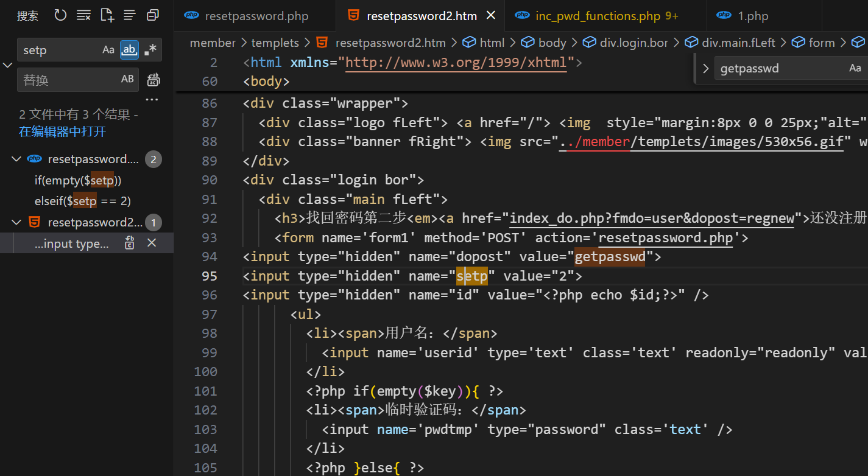This screenshot has height=476, width=868.
Task: Follow the 530x56.gif image path link
Action: click(701, 142)
